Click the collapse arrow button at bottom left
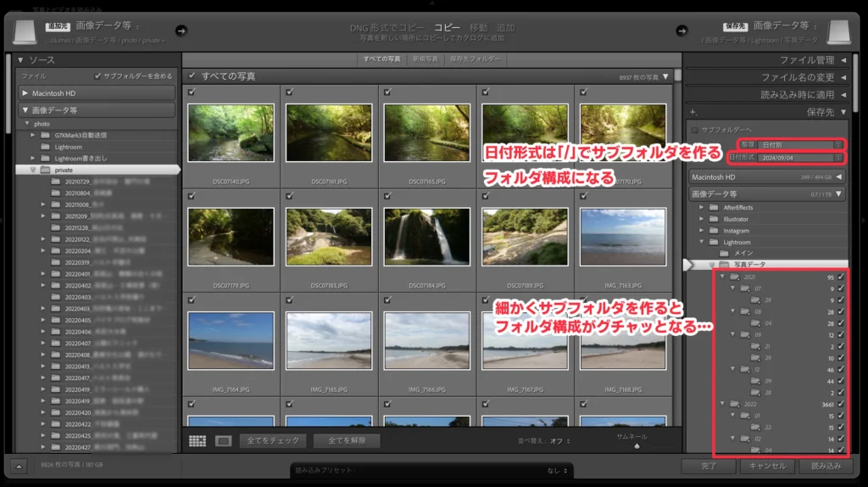This screenshot has width=868, height=487. [19, 465]
